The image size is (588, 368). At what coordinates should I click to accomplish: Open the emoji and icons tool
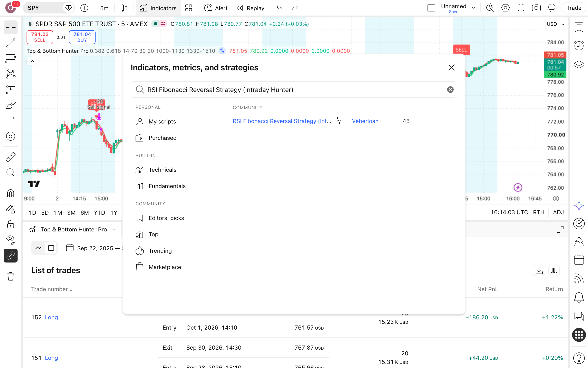pos(10,136)
